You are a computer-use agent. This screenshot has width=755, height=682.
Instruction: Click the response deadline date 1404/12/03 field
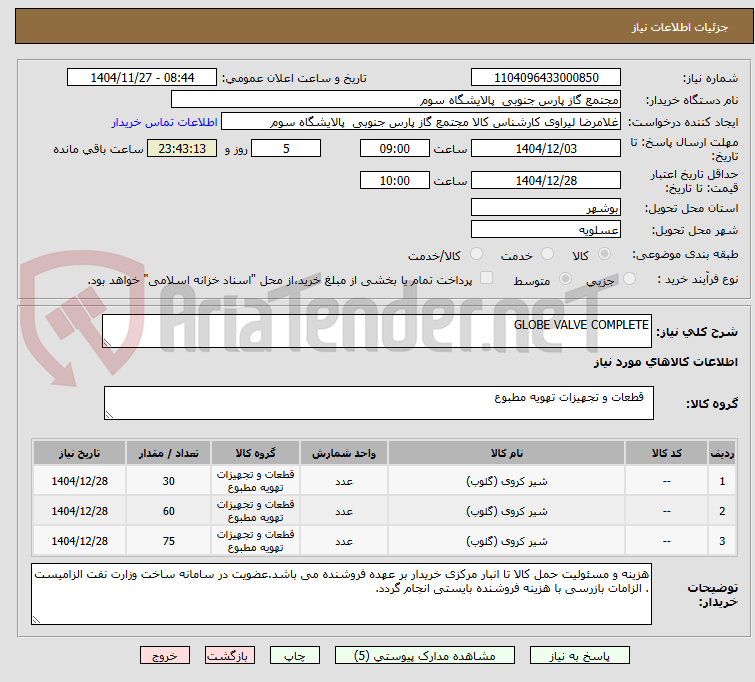[546, 148]
